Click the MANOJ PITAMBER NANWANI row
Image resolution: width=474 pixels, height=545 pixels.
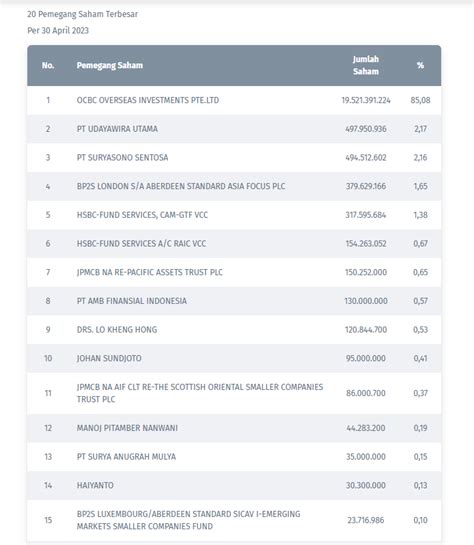click(234, 428)
